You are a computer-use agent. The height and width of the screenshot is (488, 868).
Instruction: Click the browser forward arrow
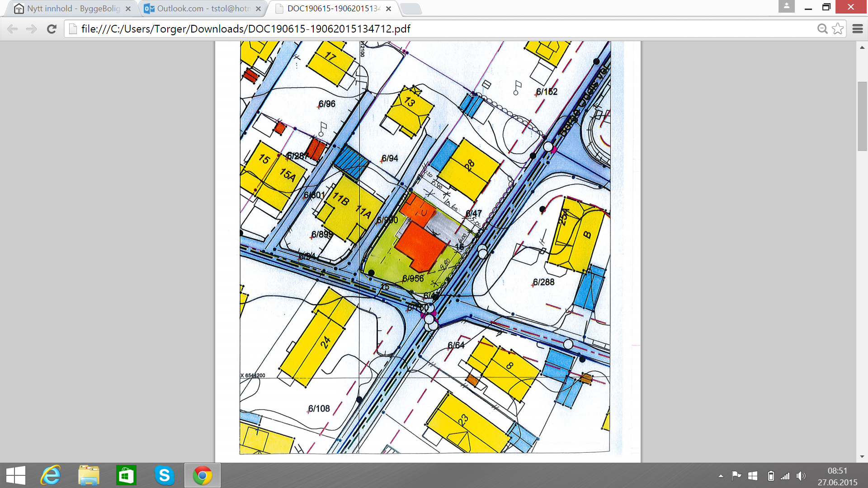[31, 29]
